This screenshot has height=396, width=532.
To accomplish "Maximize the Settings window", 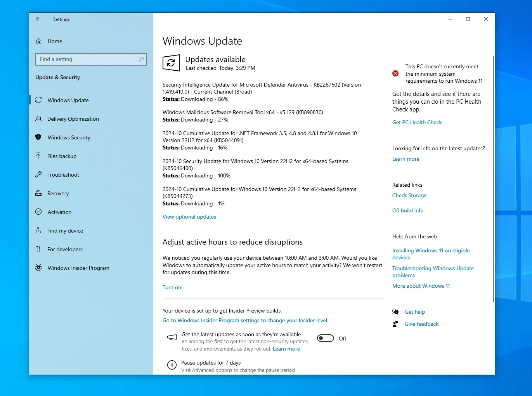I will coord(468,19).
